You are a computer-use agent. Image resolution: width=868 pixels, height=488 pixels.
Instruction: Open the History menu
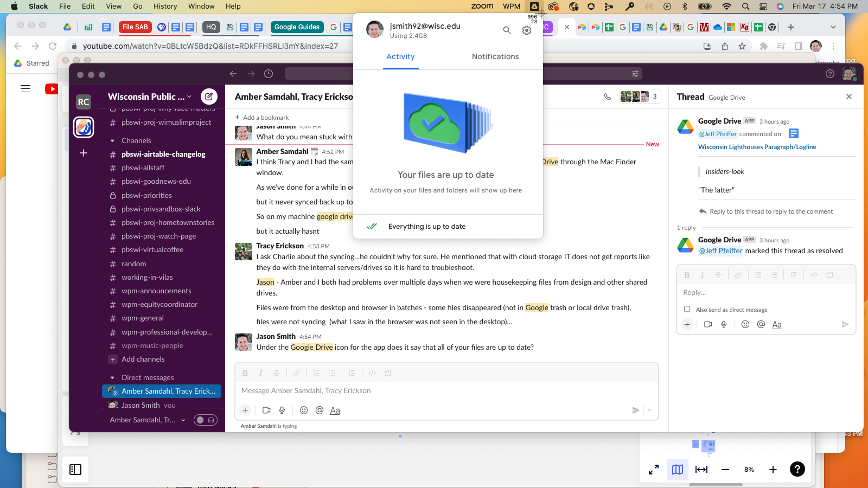point(165,7)
